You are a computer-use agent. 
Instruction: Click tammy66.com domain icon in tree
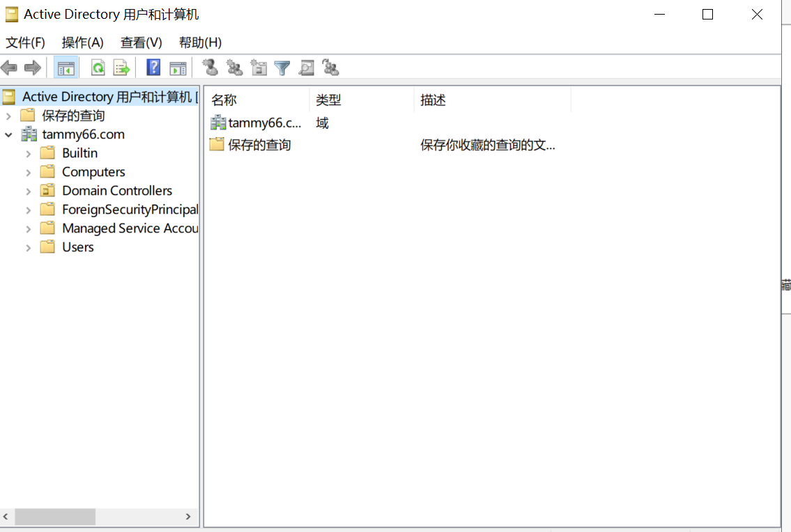pyautogui.click(x=29, y=134)
